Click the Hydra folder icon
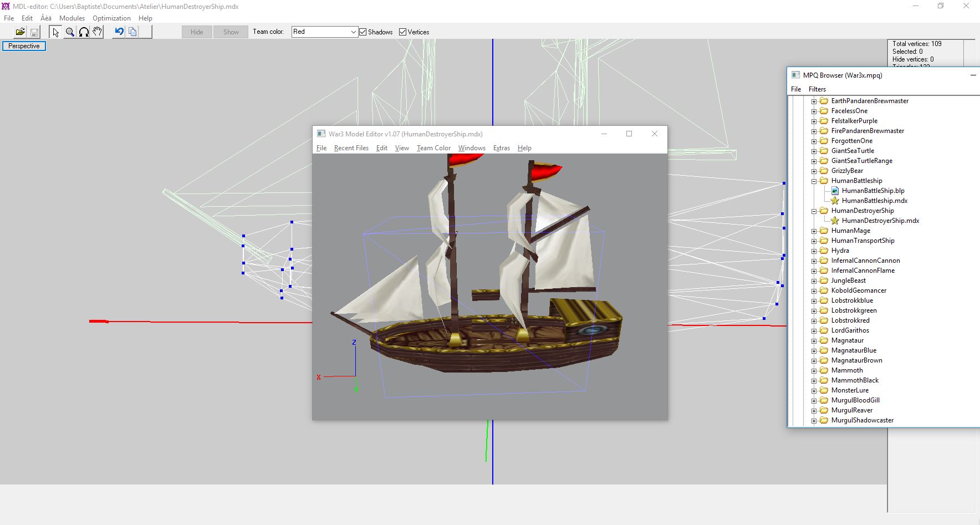Screen dimensions: 980x525 click(824, 251)
